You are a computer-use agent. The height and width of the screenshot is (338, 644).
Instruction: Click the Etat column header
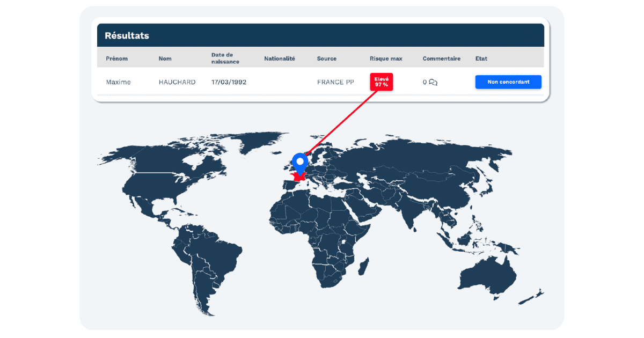point(481,58)
